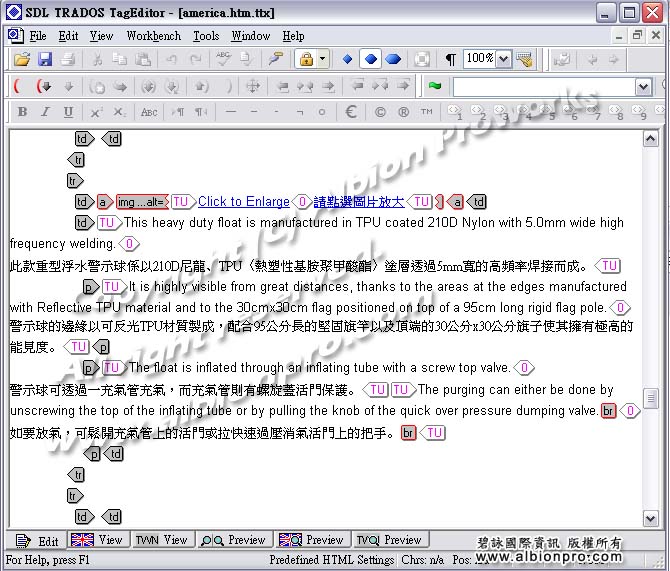
Task: Switch to the Edit tab at the bottom
Action: [x=37, y=541]
